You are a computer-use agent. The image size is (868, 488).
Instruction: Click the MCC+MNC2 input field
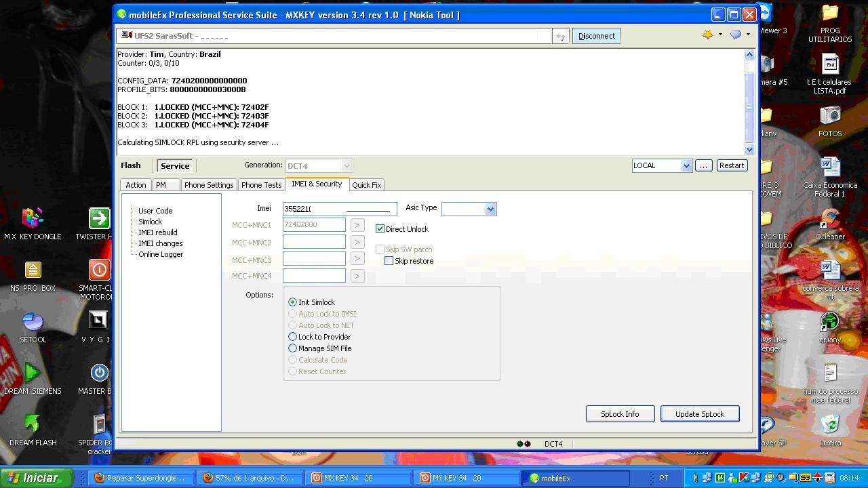click(x=314, y=241)
